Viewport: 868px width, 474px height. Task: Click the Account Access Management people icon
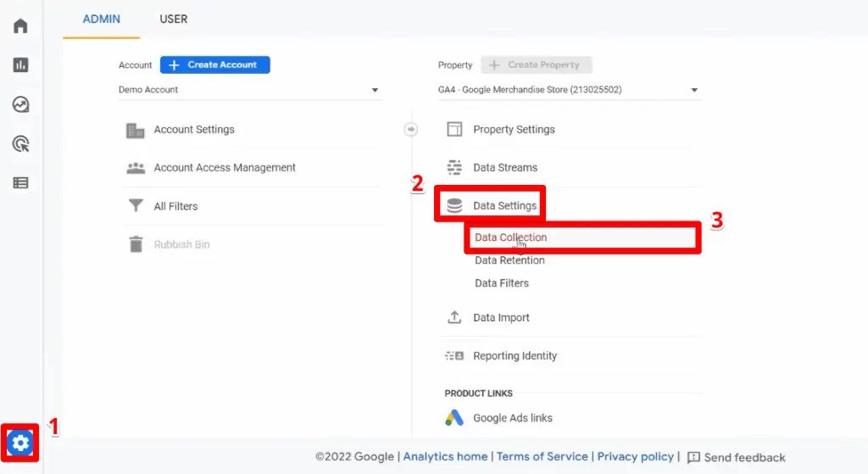click(x=136, y=168)
